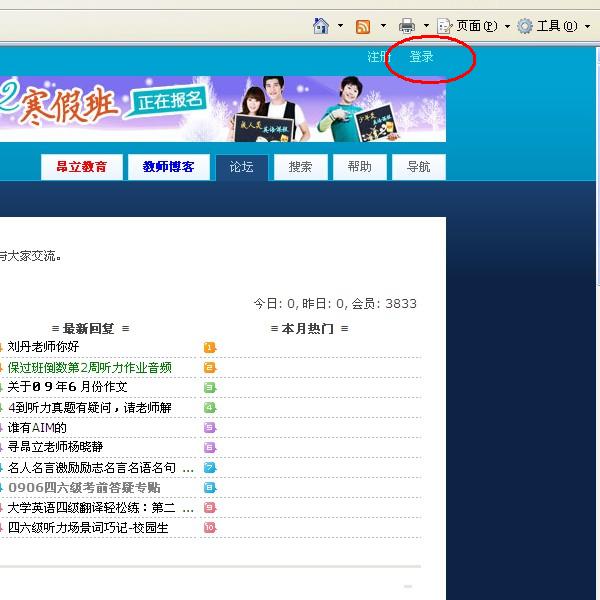This screenshot has width=600, height=600.
Task: Click the orange rank 1 badge
Action: click(210, 347)
